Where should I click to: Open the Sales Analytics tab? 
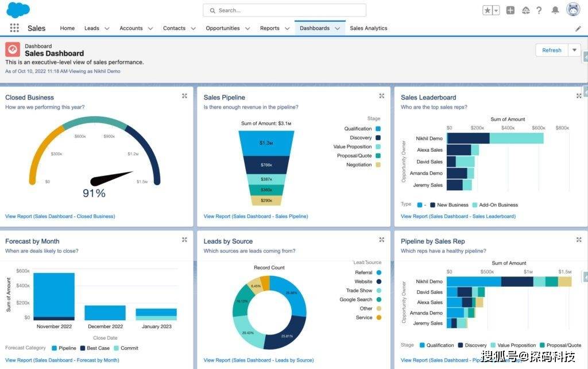click(369, 28)
